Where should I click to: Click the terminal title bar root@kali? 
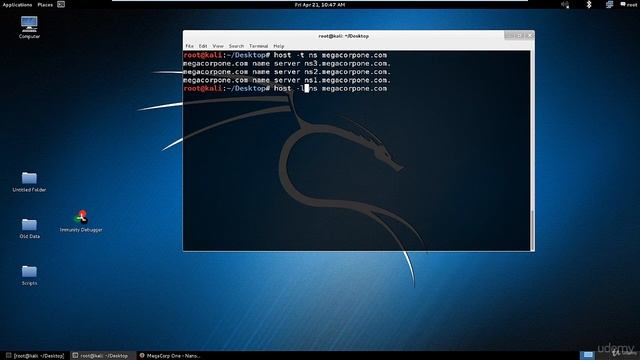pyautogui.click(x=343, y=36)
